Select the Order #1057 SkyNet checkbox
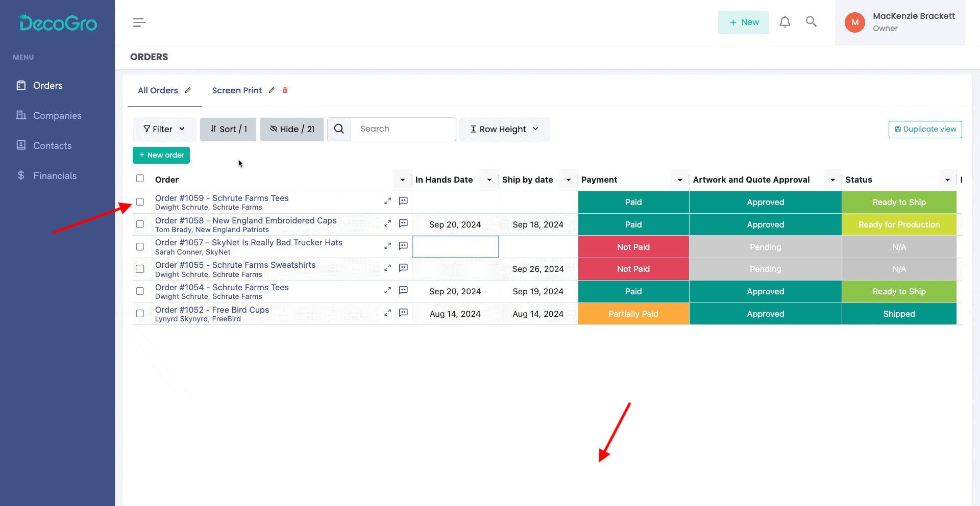Screen dimensions: 980x506 pos(140,247)
